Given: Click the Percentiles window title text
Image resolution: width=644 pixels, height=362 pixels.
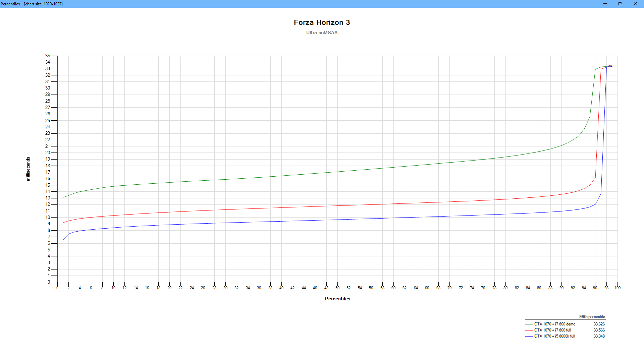Looking at the screenshot, I should 10,4.
